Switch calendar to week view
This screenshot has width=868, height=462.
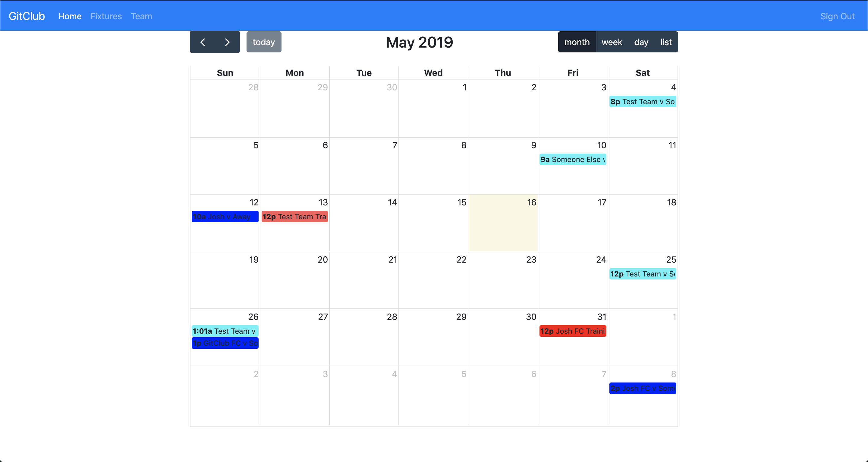click(612, 42)
